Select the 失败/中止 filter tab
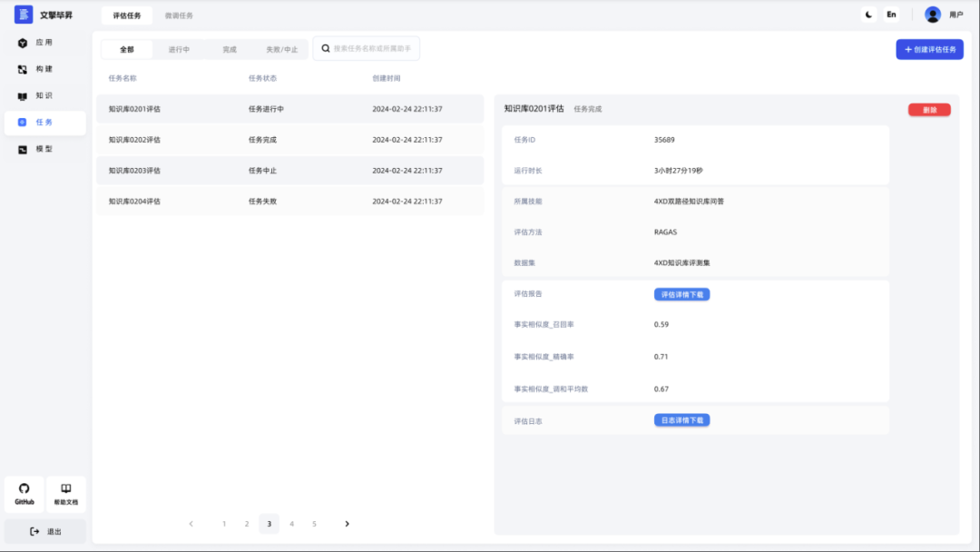Image resolution: width=980 pixels, height=552 pixels. pyautogui.click(x=282, y=49)
